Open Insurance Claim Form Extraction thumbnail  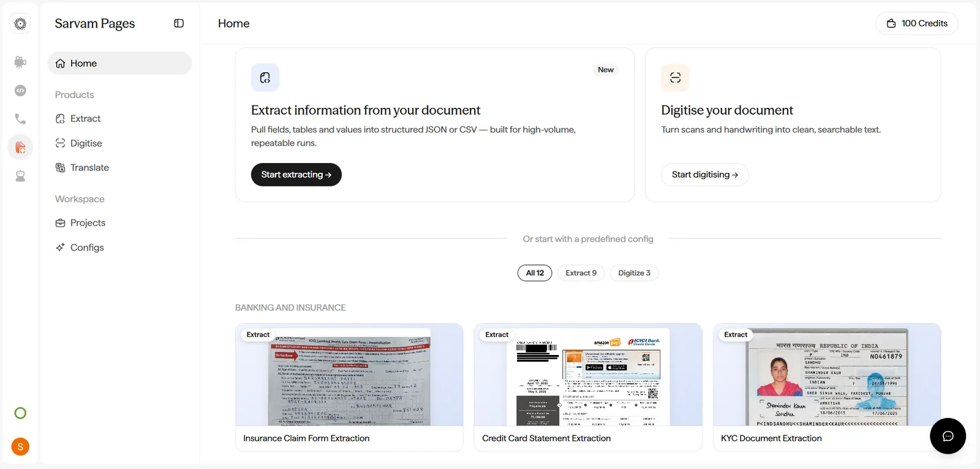tap(349, 375)
